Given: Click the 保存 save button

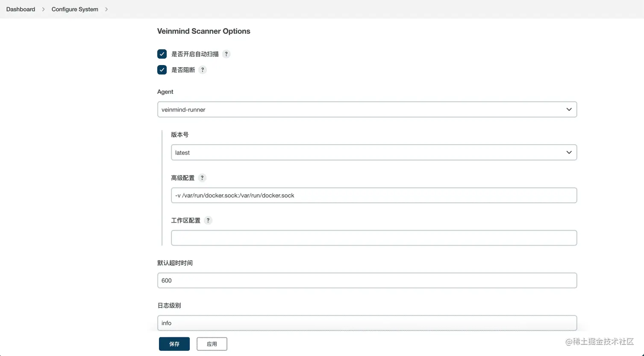Looking at the screenshot, I should point(174,344).
